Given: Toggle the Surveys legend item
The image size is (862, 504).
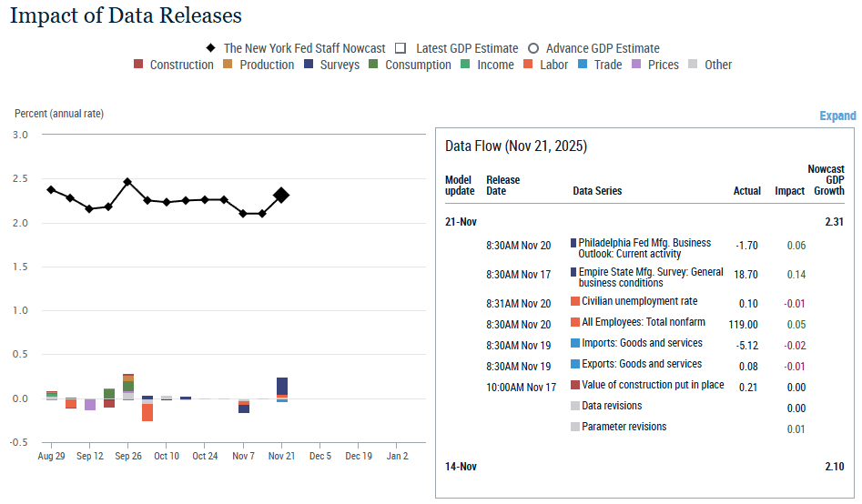Looking at the screenshot, I should tap(309, 65).
